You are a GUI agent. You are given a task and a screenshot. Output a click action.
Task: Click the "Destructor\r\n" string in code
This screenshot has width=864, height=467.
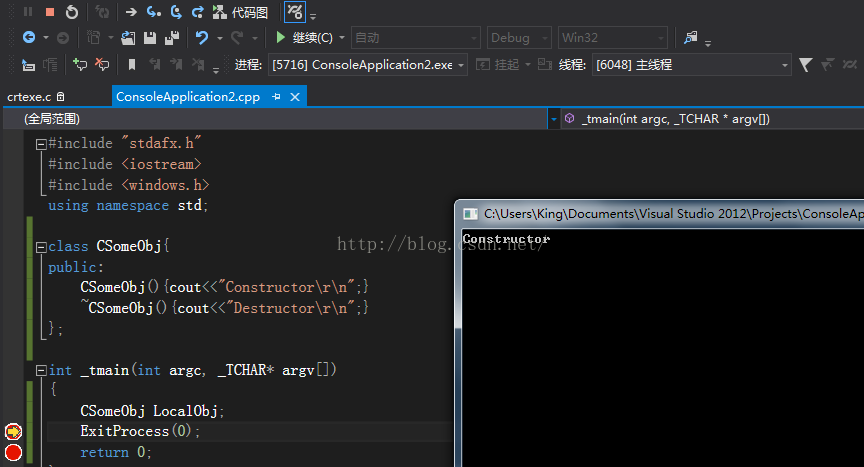pyautogui.click(x=290, y=308)
